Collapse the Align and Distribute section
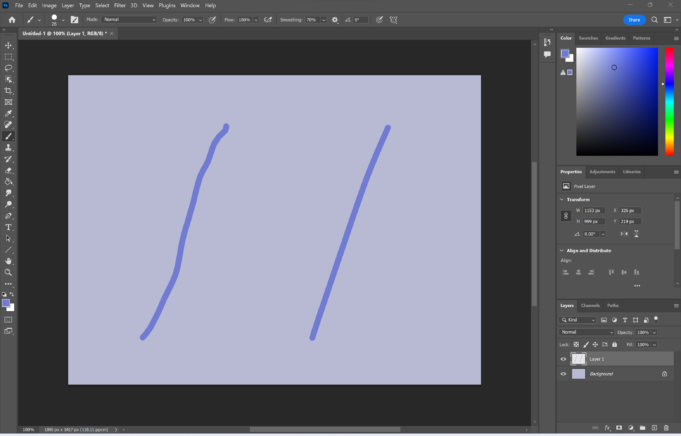 (x=562, y=251)
